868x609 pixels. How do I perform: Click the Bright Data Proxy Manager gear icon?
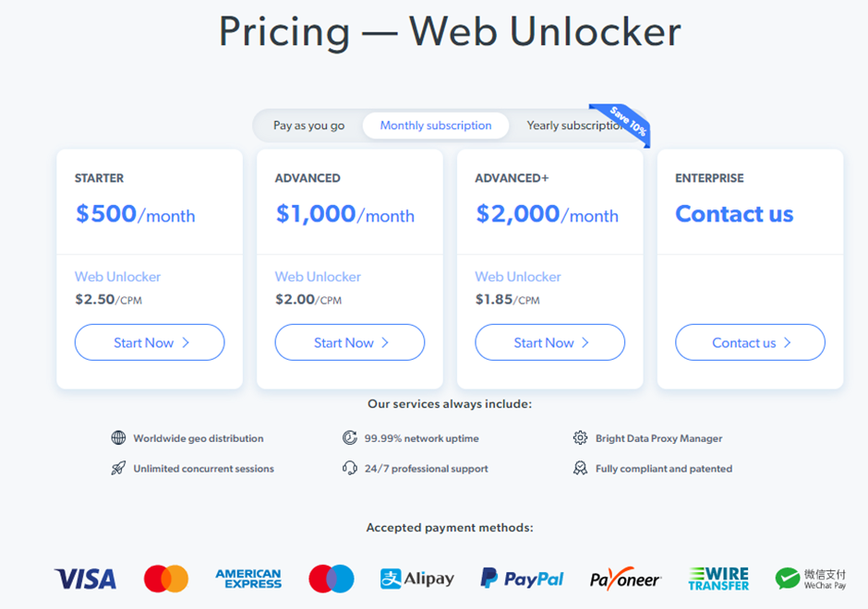[582, 437]
